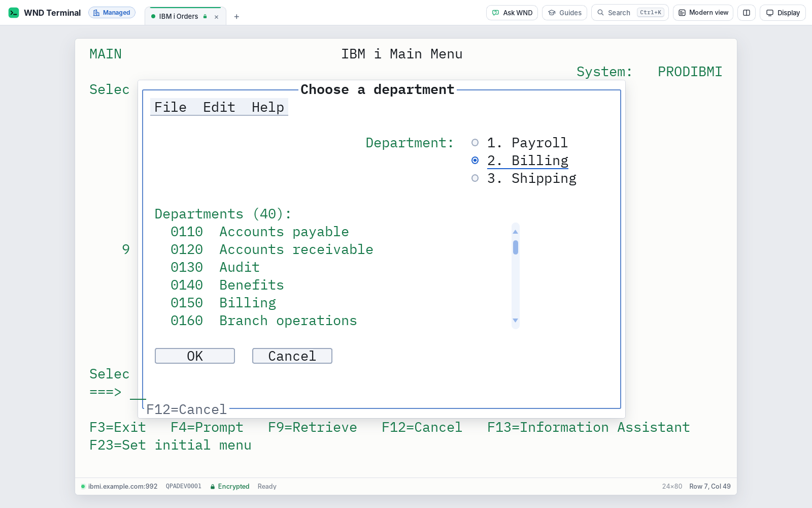Open the File menu in dialog
Image resolution: width=812 pixels, height=508 pixels.
point(171,107)
